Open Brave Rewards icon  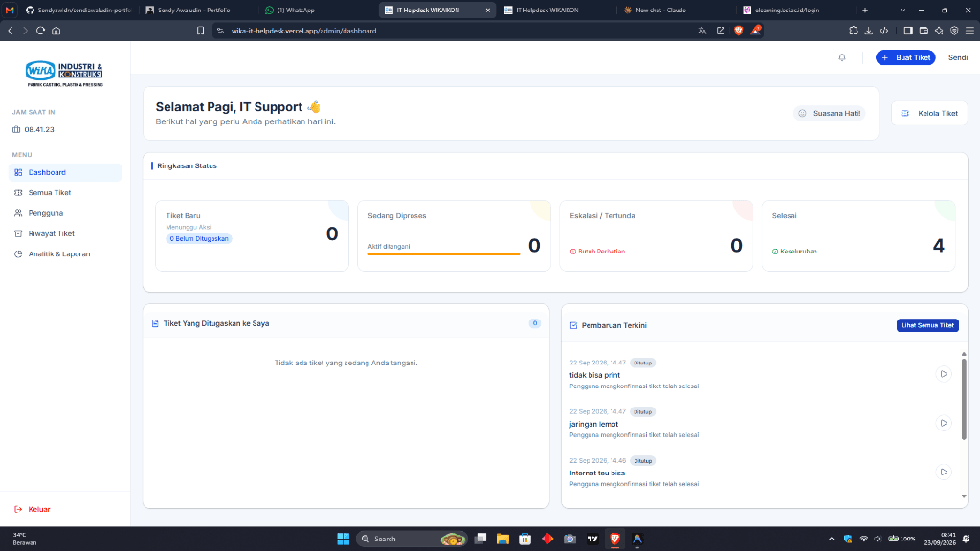click(x=756, y=30)
